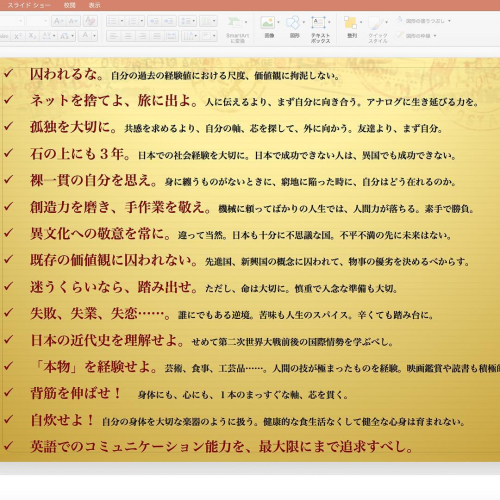This screenshot has height=500, width=500.
Task: Switch to the 表示 tab
Action: click(94, 5)
